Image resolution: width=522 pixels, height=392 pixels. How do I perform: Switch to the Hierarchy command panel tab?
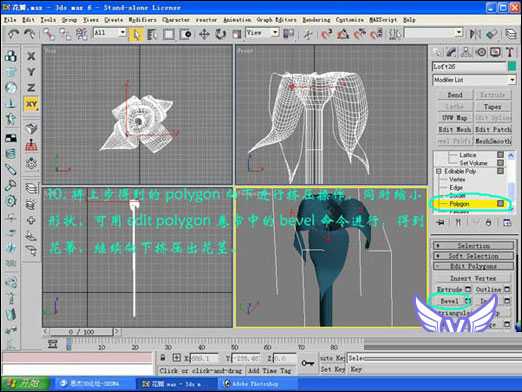pyautogui.click(x=466, y=52)
